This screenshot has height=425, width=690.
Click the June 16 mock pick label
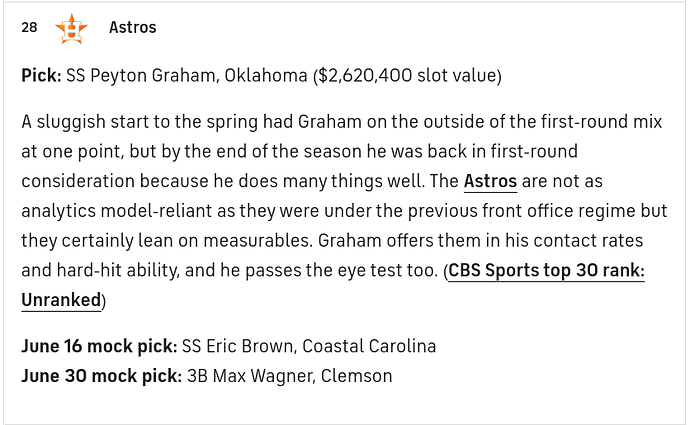tap(99, 346)
